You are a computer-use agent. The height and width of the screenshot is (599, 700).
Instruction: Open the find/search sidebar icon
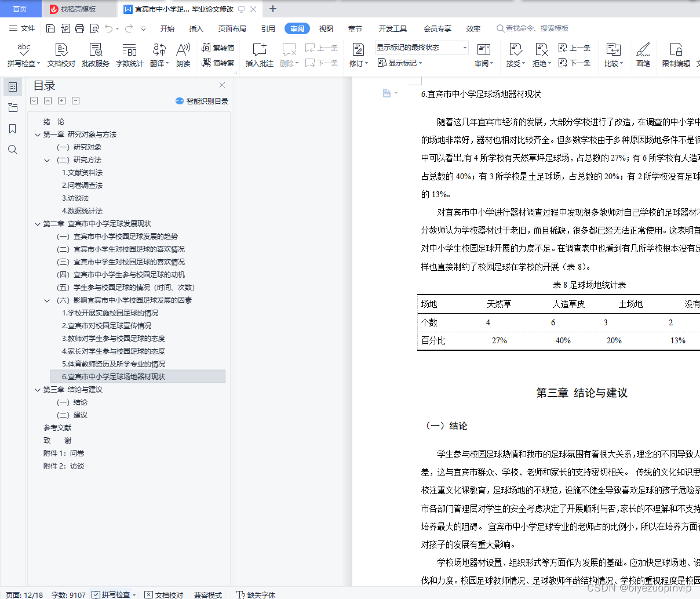pos(13,150)
